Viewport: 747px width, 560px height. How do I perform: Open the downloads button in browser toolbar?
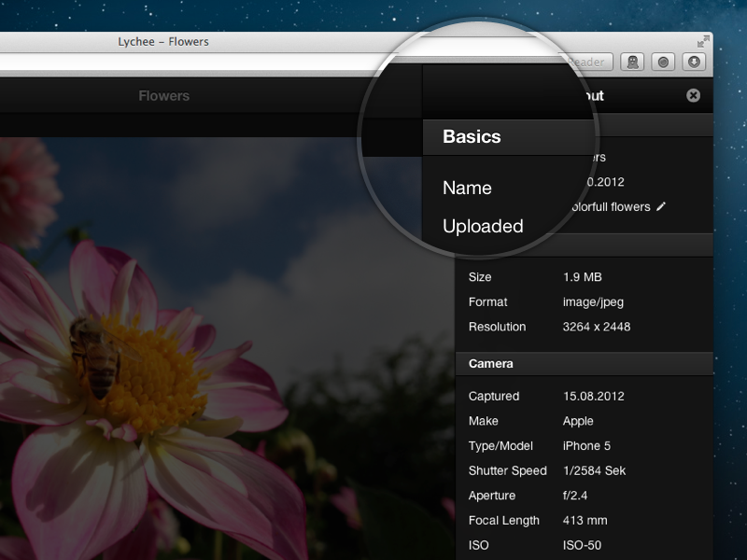(x=694, y=62)
